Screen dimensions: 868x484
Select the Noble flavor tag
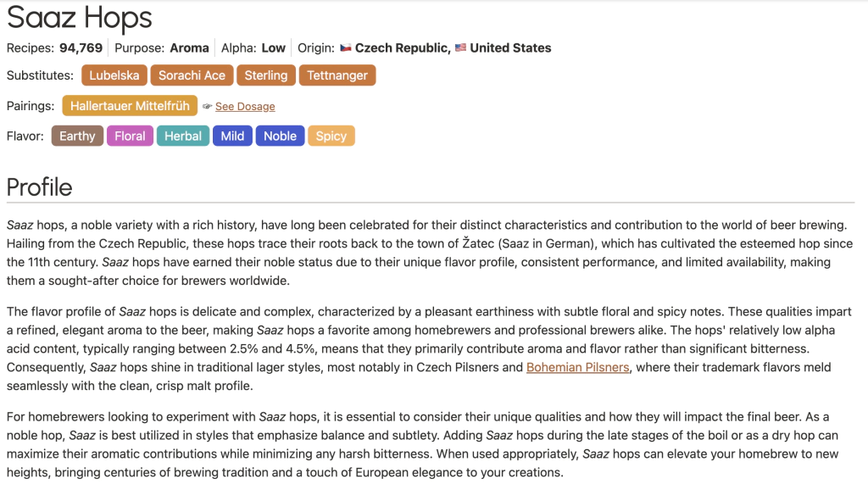click(280, 136)
